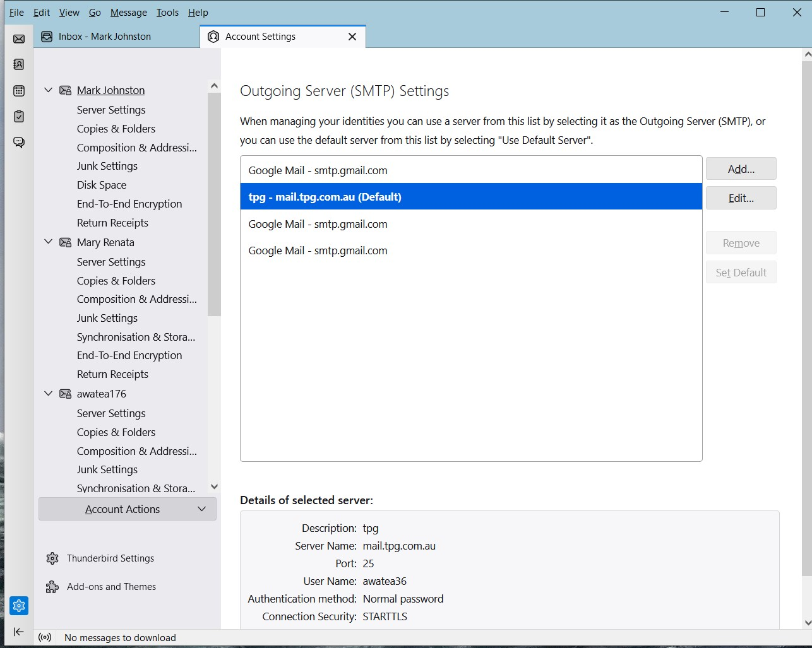The image size is (812, 648).
Task: Open the Mail space icon
Action: 19,38
